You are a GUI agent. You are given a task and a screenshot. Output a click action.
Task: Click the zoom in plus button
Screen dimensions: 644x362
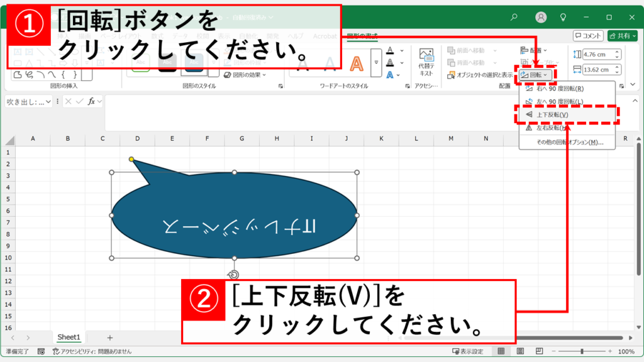pyautogui.click(x=610, y=351)
